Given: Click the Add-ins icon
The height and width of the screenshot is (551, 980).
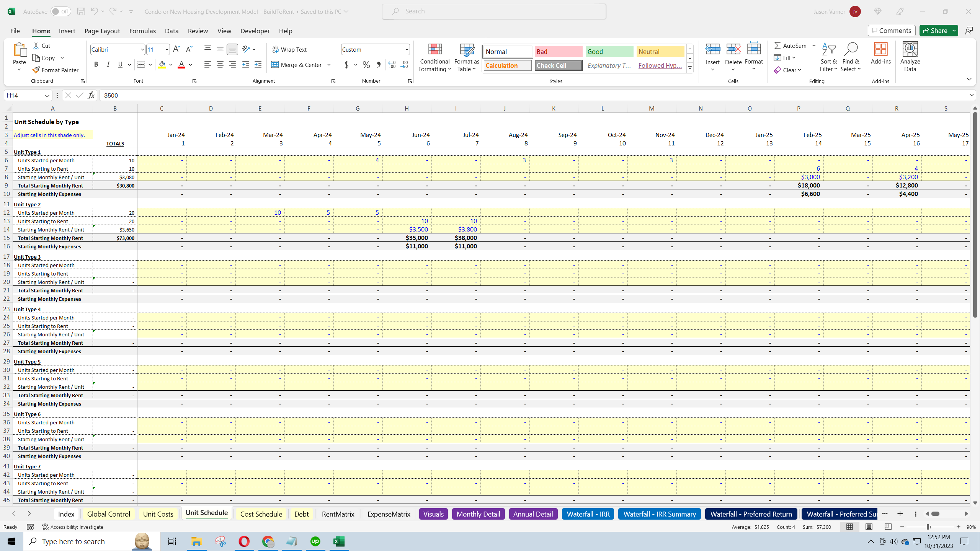Looking at the screenshot, I should pos(880,50).
